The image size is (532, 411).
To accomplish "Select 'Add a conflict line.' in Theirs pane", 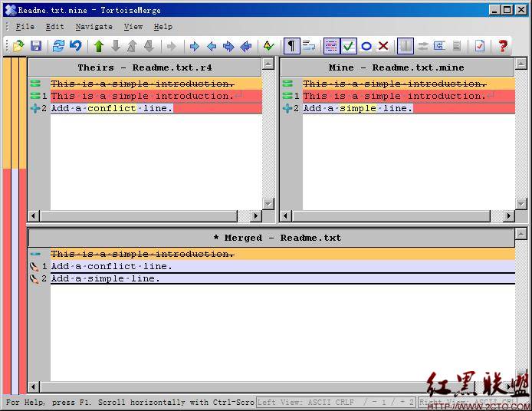I will [x=112, y=108].
